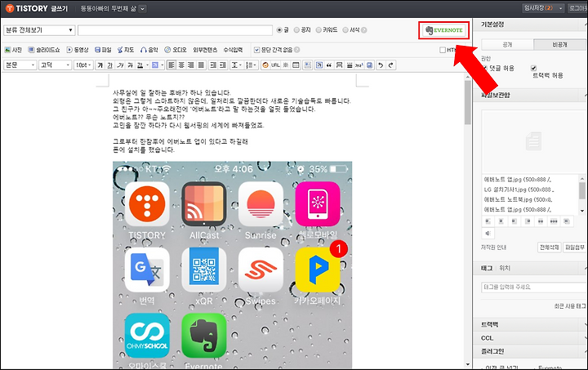Align text to the left

(x=171, y=65)
